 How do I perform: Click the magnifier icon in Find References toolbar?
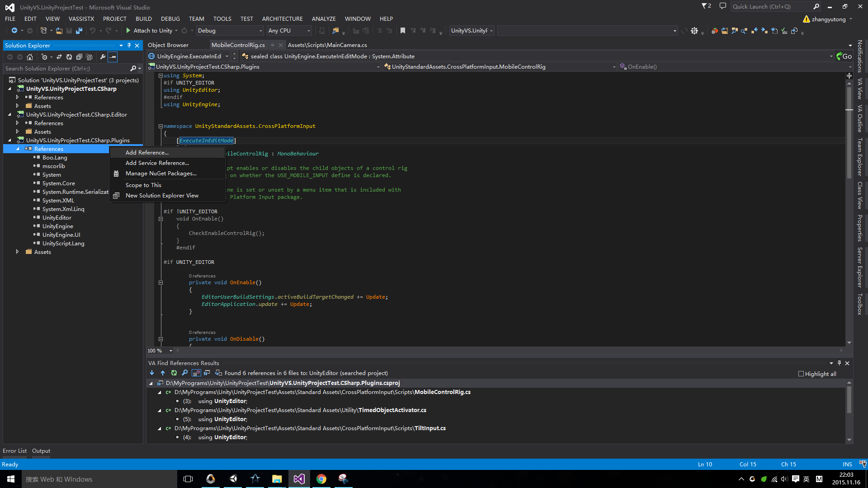click(185, 373)
